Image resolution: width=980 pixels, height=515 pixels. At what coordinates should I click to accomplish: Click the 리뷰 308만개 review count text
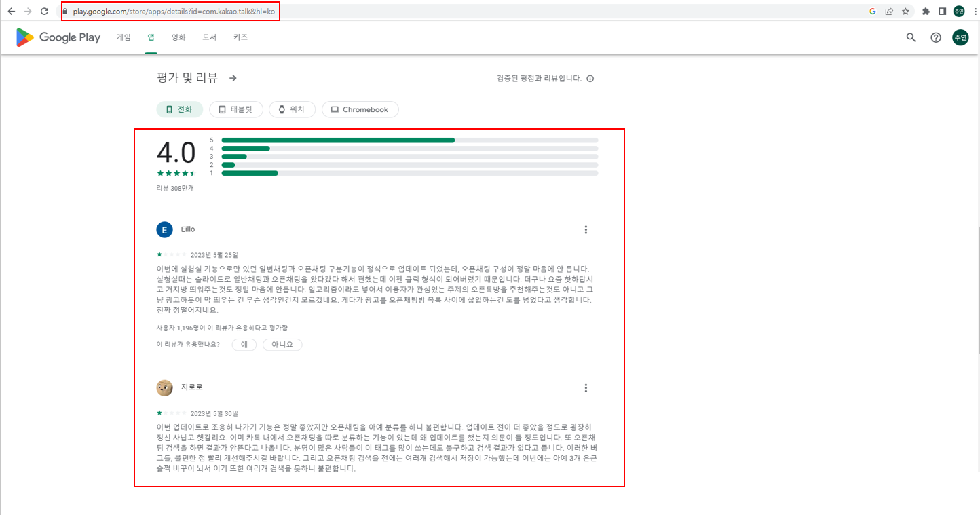click(x=175, y=189)
